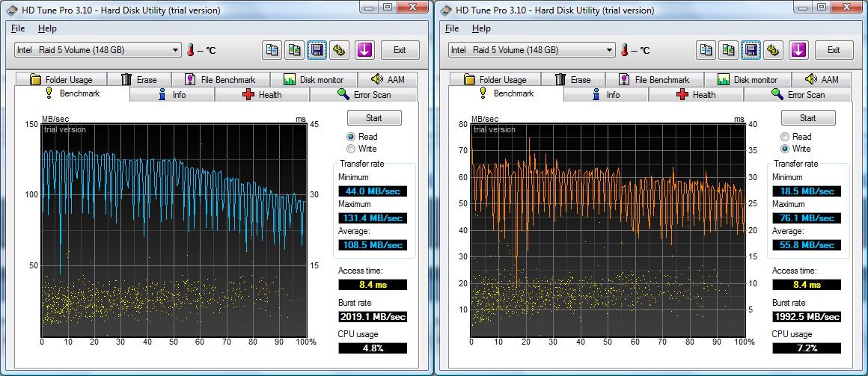Open the drive selector in right window

[x=531, y=50]
